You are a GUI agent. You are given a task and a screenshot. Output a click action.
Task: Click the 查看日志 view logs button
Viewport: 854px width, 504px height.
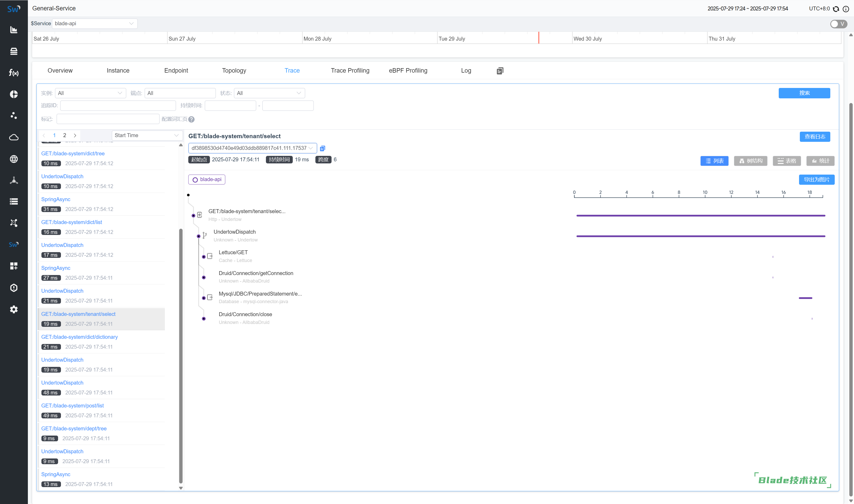[815, 137]
